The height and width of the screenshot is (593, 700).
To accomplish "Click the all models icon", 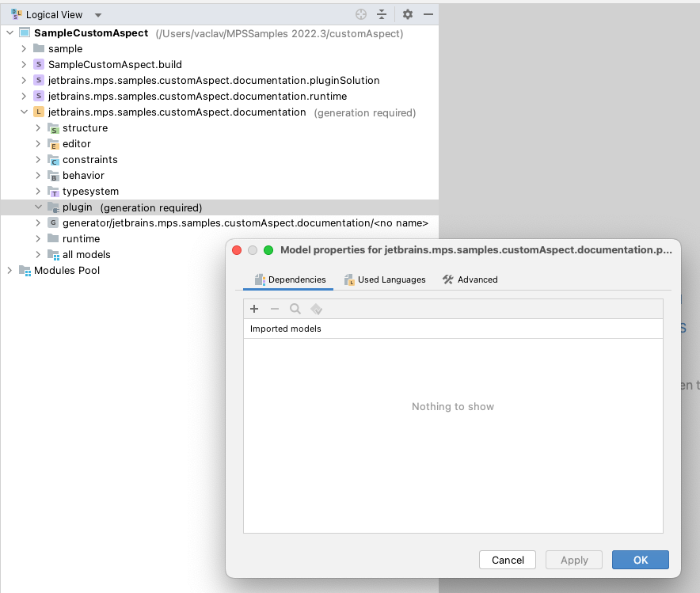I will tap(53, 255).
